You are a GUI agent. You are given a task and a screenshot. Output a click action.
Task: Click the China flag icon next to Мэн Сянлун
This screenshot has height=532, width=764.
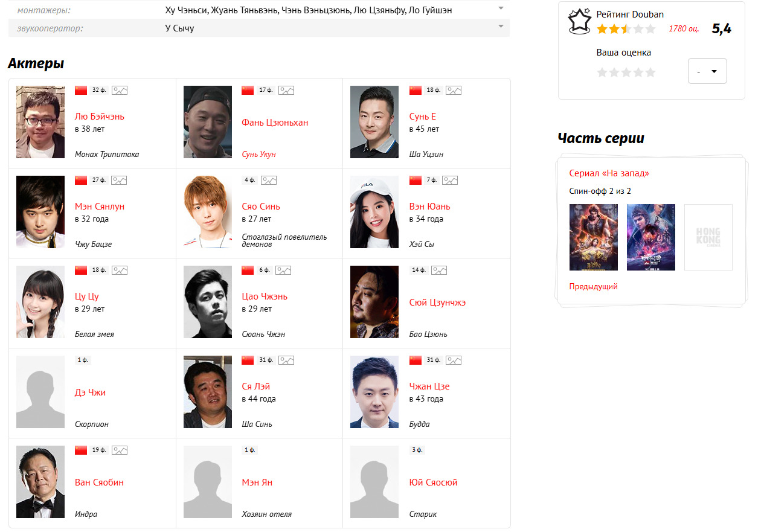tap(81, 180)
